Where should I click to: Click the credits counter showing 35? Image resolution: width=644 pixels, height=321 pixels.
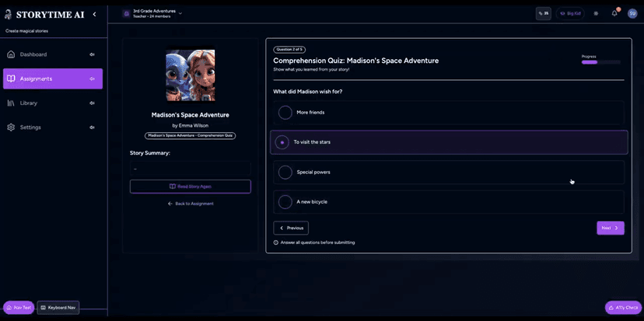[x=543, y=13]
